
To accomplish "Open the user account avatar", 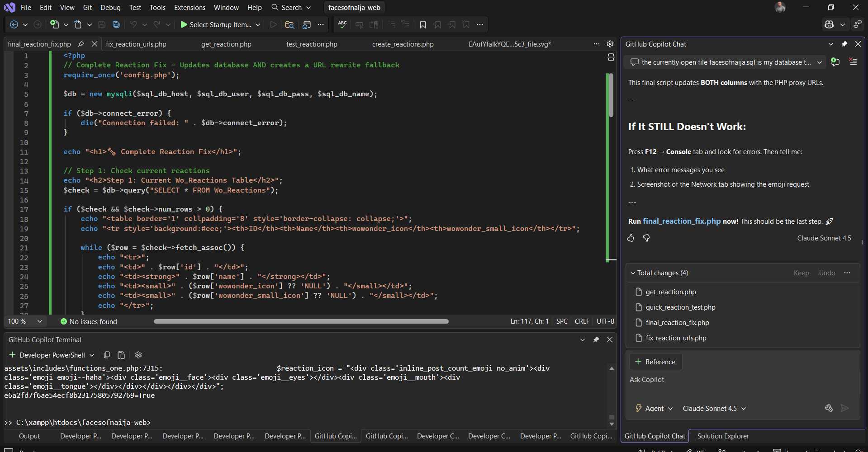I will point(780,7).
